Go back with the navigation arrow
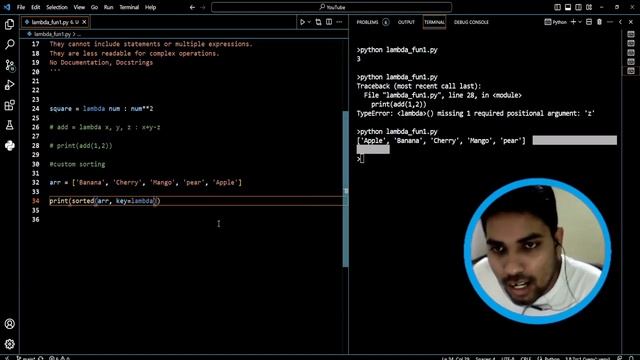The image size is (640, 360). (x=192, y=7)
